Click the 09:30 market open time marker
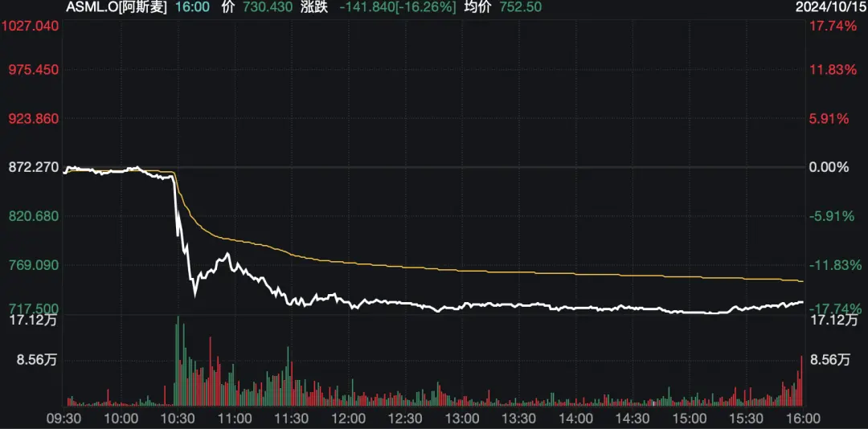868x429 pixels. [64, 418]
